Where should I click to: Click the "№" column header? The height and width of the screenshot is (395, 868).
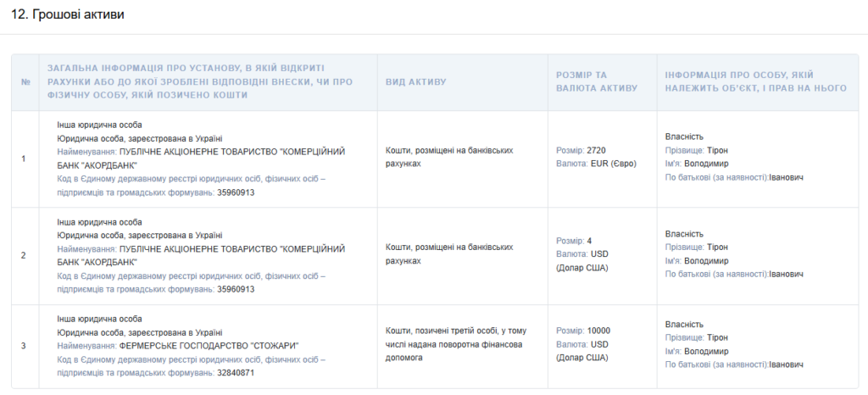(x=25, y=81)
